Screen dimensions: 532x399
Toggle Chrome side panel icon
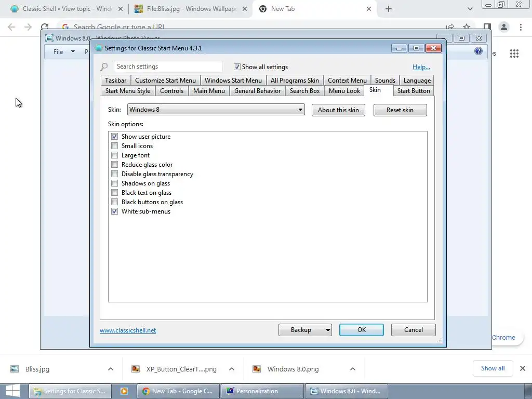487,27
